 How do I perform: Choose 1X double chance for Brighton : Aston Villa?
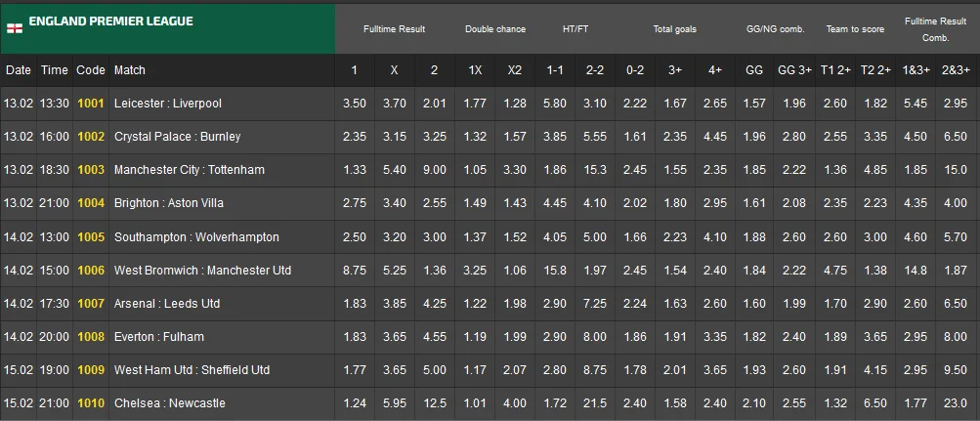click(x=475, y=203)
